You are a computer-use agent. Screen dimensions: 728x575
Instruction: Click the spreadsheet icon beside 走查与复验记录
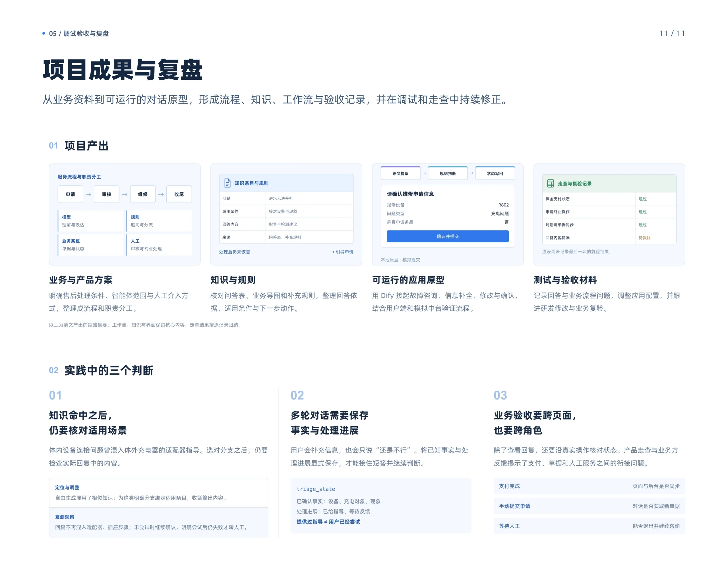pos(550,184)
